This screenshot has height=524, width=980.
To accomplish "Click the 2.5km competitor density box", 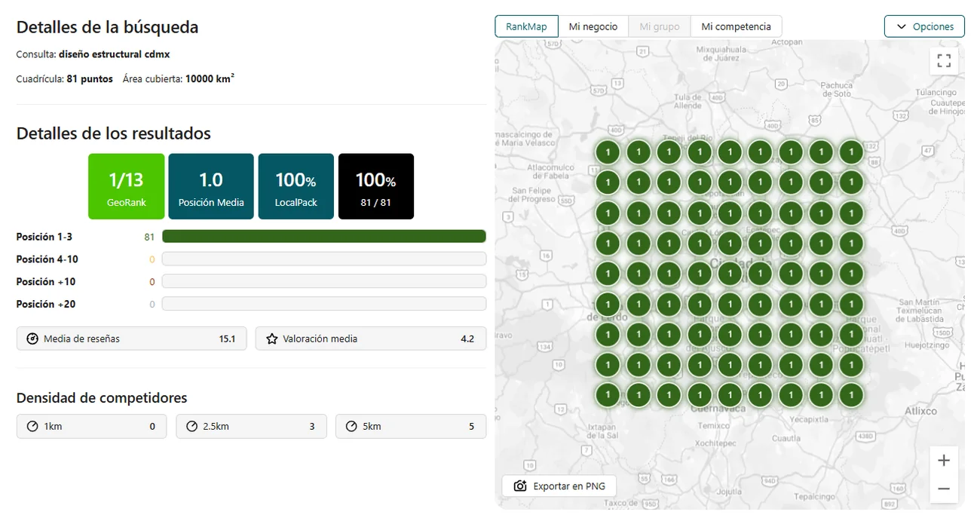I will tap(252, 427).
